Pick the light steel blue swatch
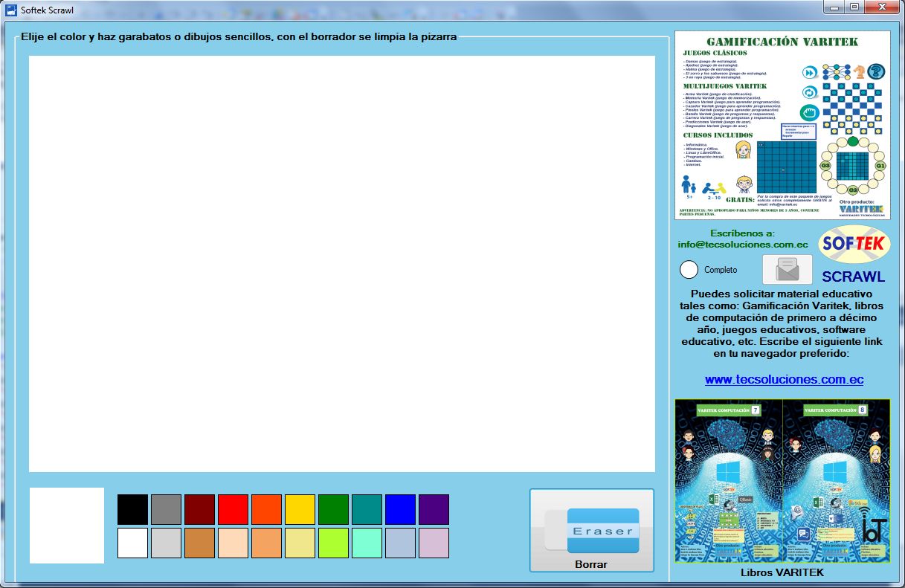905x588 pixels. [401, 543]
